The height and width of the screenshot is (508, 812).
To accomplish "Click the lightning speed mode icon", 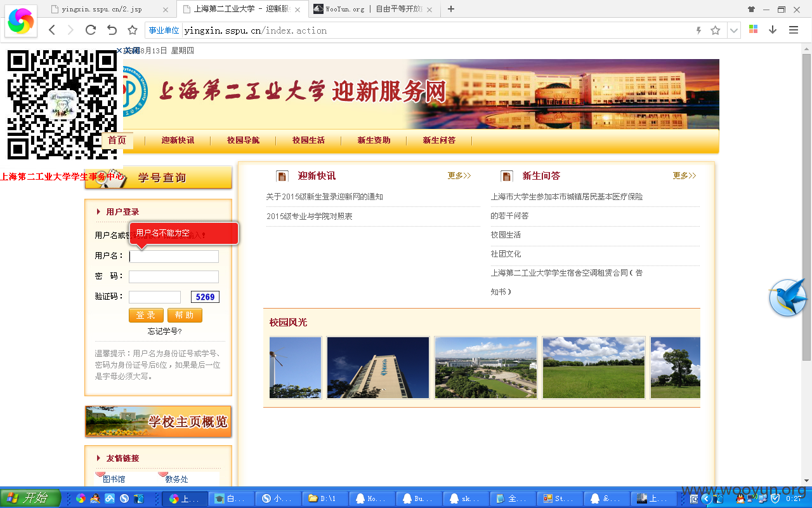I will tap(699, 30).
